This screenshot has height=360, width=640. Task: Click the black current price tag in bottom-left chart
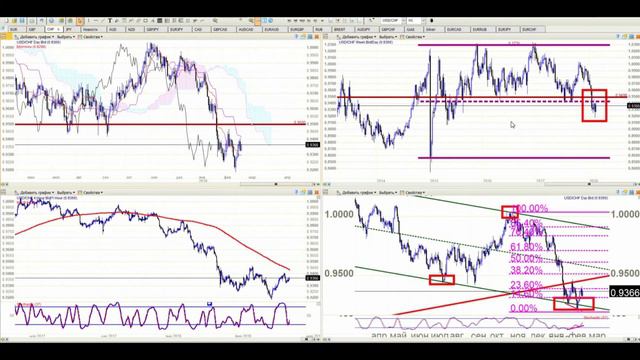pyautogui.click(x=313, y=278)
